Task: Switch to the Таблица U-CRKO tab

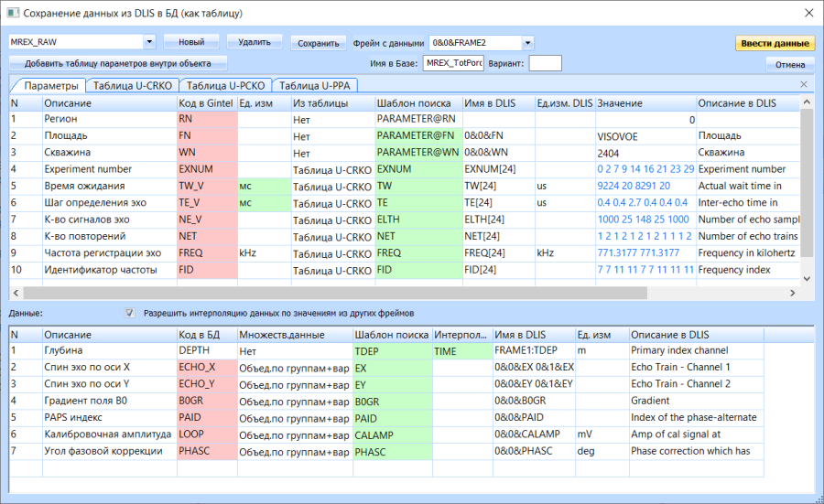Action: point(133,86)
